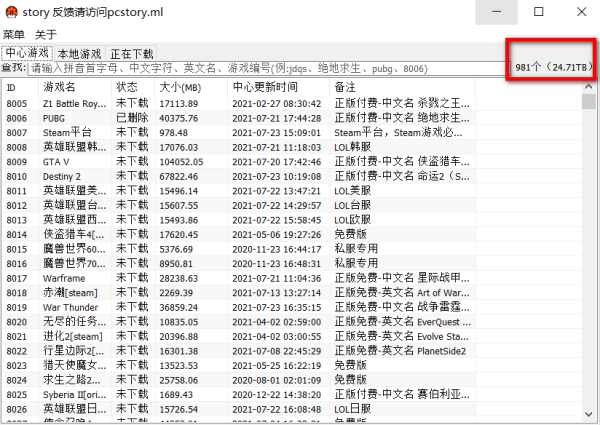Switch to the 正在下载 tab

[x=131, y=53]
